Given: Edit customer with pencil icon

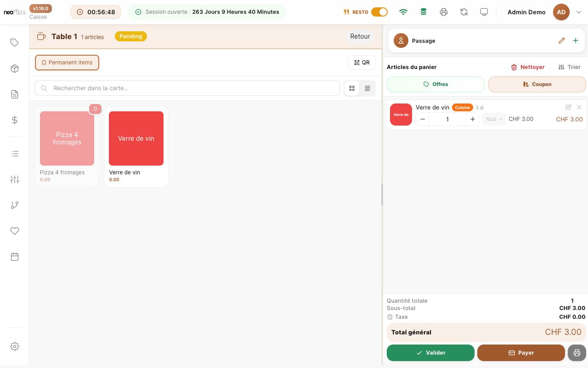Looking at the screenshot, I should pyautogui.click(x=561, y=40).
